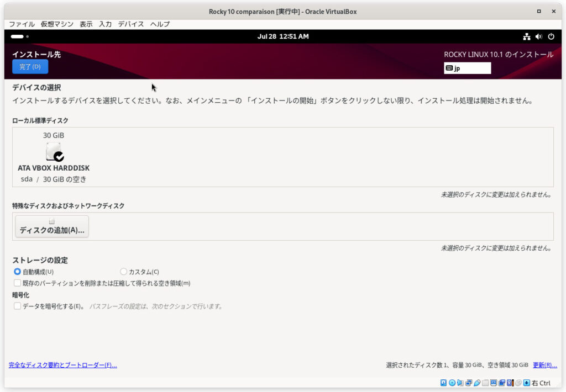Close the VirtualBox window

click(x=553, y=12)
